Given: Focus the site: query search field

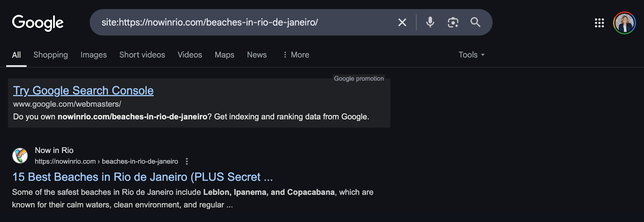Looking at the screenshot, I should pyautogui.click(x=242, y=23).
